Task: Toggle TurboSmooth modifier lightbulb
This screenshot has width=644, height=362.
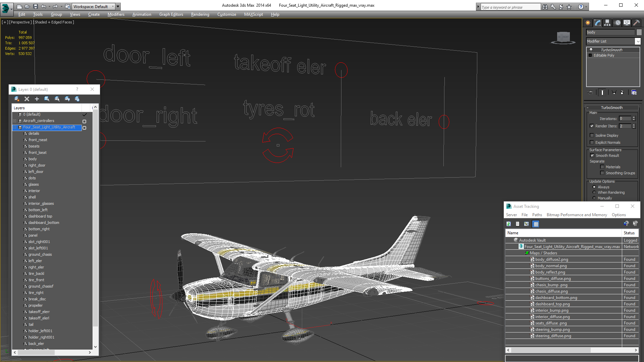Action: 591,50
